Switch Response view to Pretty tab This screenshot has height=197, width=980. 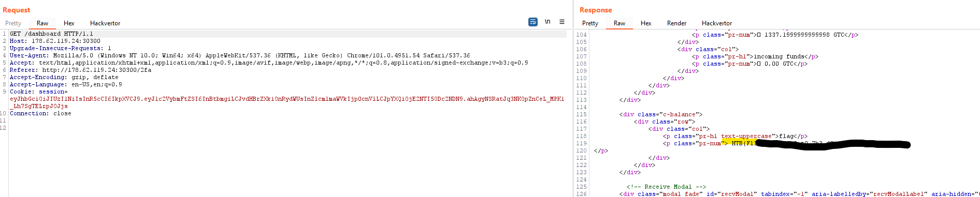pyautogui.click(x=590, y=23)
